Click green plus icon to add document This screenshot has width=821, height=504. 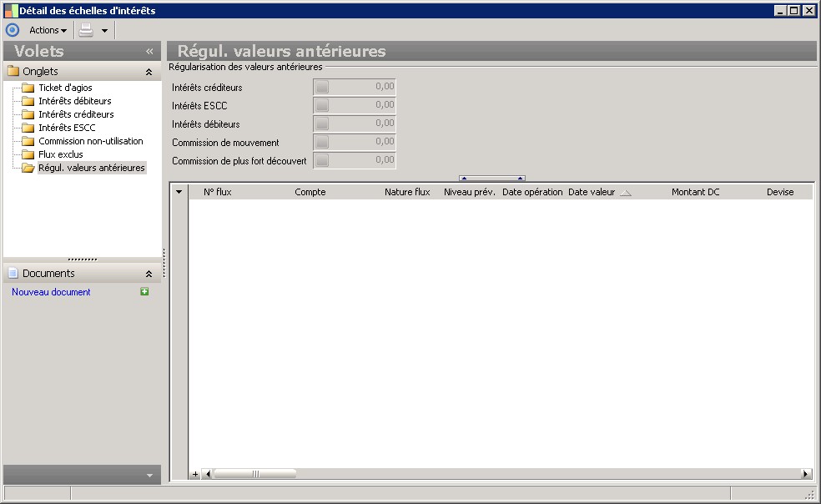144,291
